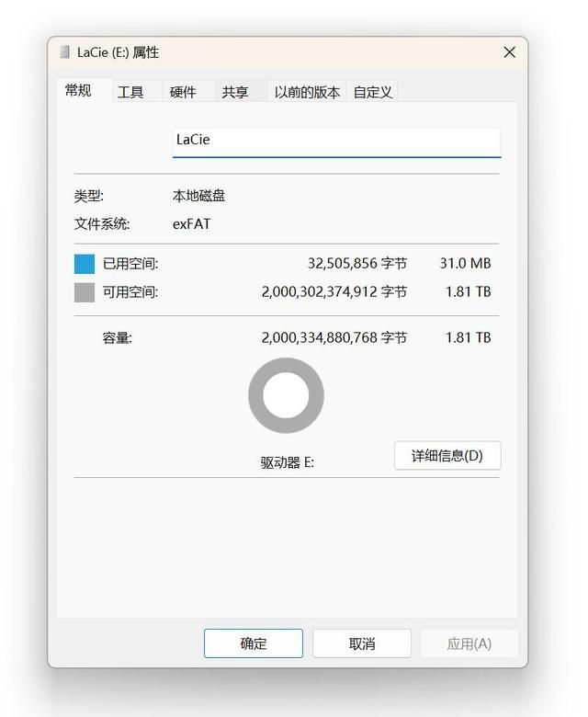Click the 应用(A) button
Image resolution: width=588 pixels, height=717 pixels.
[469, 643]
